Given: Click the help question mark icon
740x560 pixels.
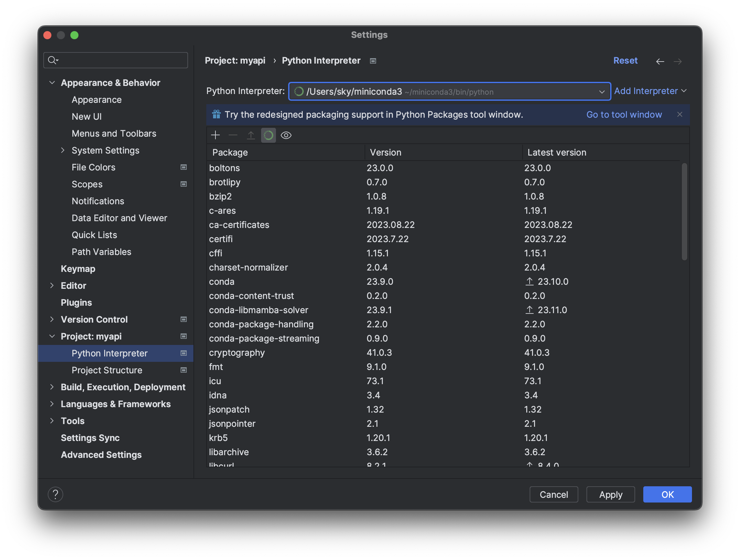Looking at the screenshot, I should point(55,494).
